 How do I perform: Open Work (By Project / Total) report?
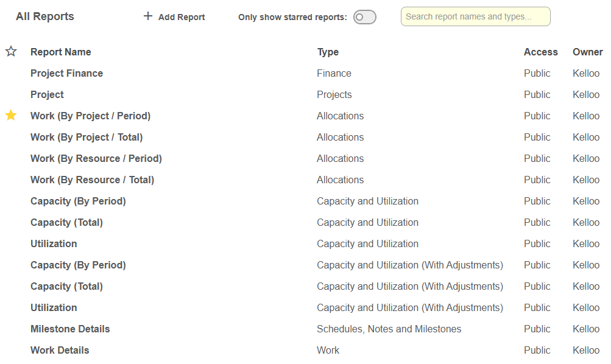click(x=87, y=138)
